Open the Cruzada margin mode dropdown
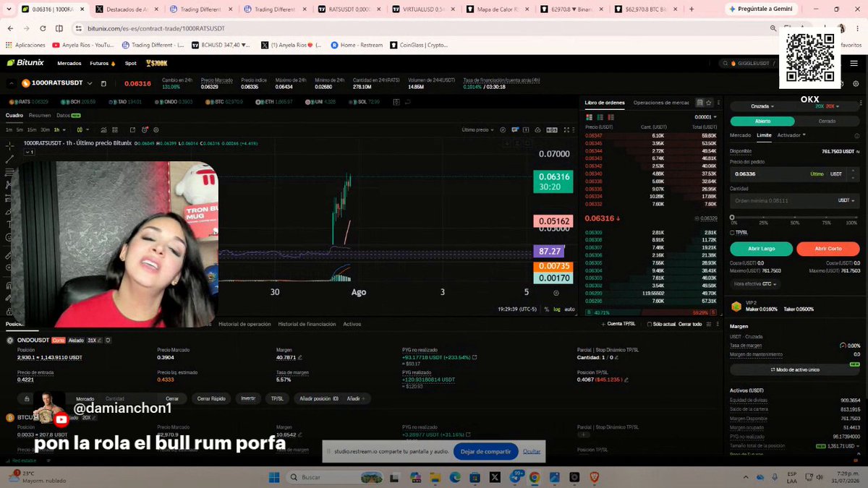 click(x=762, y=106)
